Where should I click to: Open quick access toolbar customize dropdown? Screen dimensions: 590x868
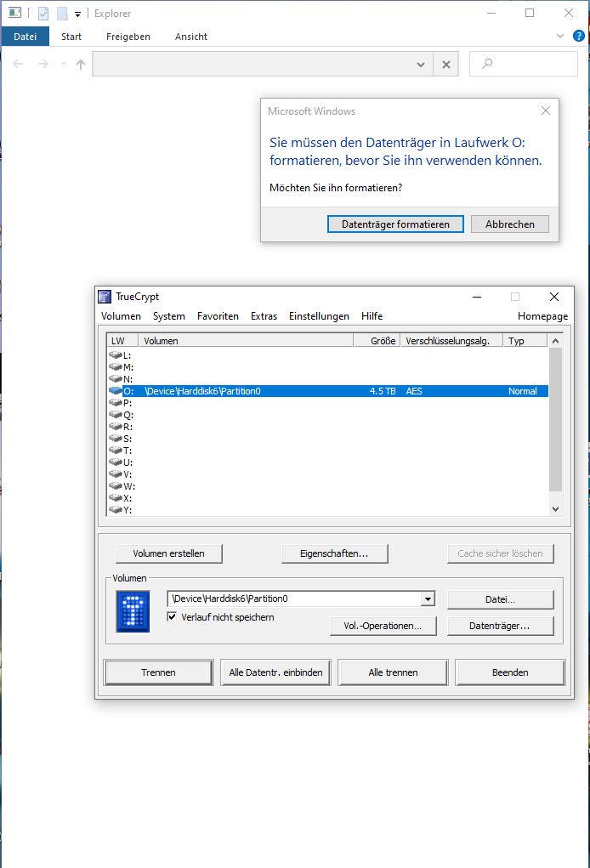tap(77, 14)
